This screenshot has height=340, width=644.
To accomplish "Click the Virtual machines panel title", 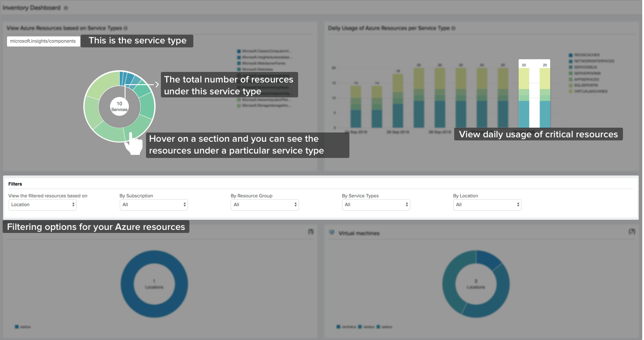I will 359,233.
